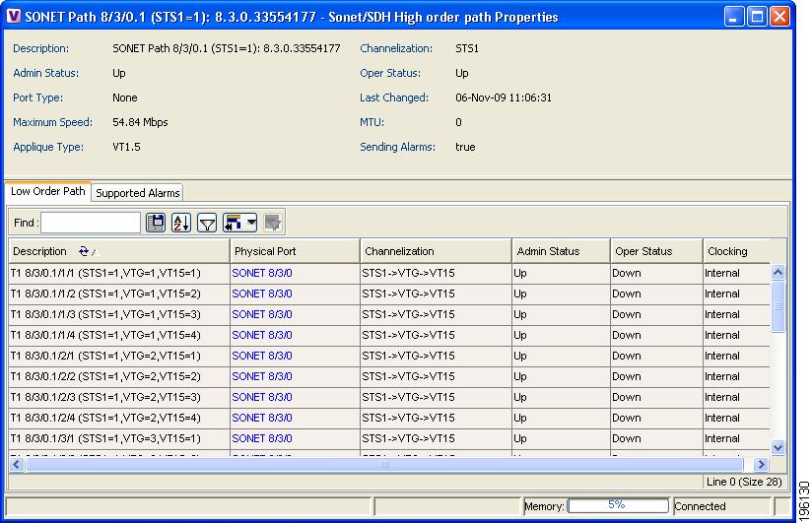Sort by Oper Status column header
Image resolution: width=812 pixels, height=523 pixels.
click(x=656, y=251)
